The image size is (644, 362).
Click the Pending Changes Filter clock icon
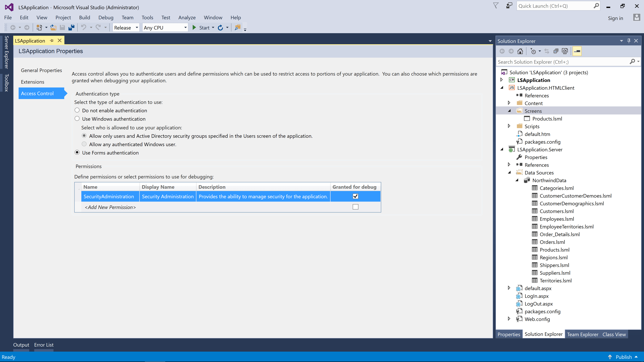coord(533,51)
